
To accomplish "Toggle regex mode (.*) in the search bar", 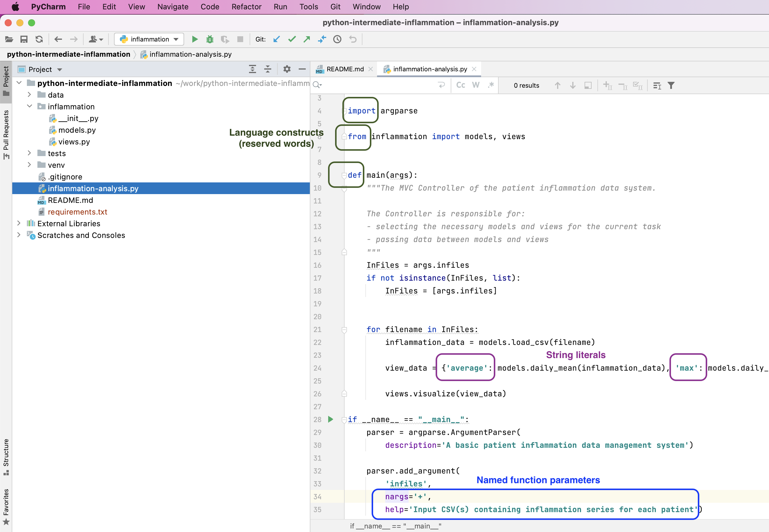I will pyautogui.click(x=491, y=85).
